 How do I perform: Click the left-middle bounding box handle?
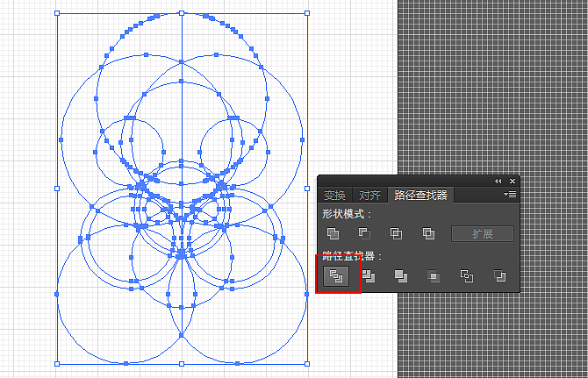(57, 189)
